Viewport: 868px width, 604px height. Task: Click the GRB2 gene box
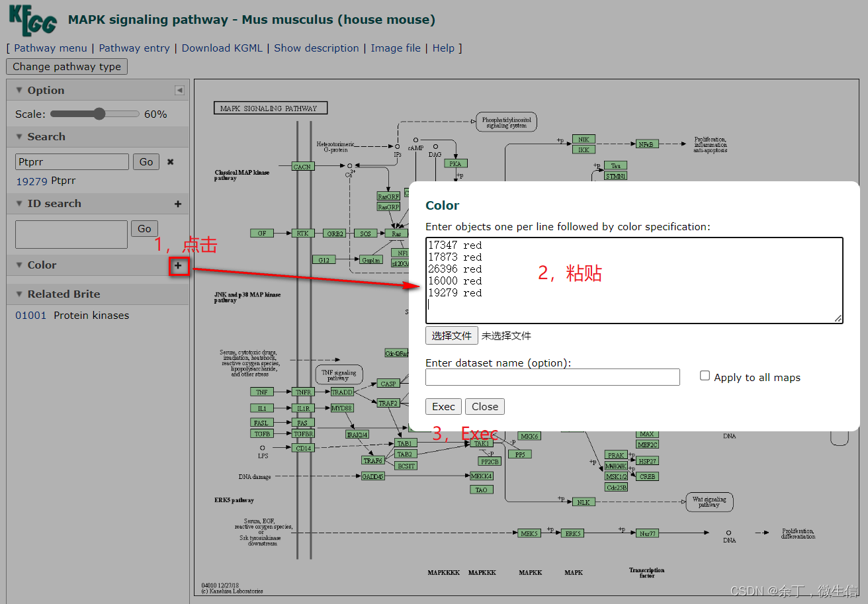tap(335, 233)
